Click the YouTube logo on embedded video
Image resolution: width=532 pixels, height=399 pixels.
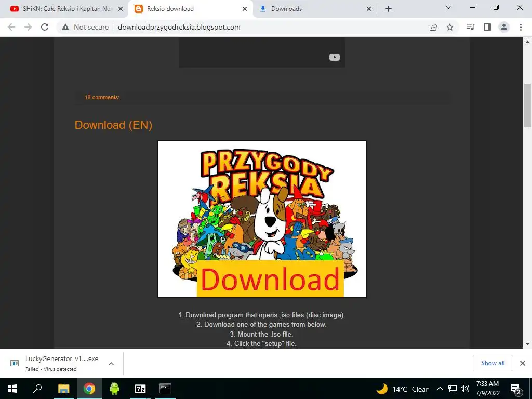[x=334, y=57]
